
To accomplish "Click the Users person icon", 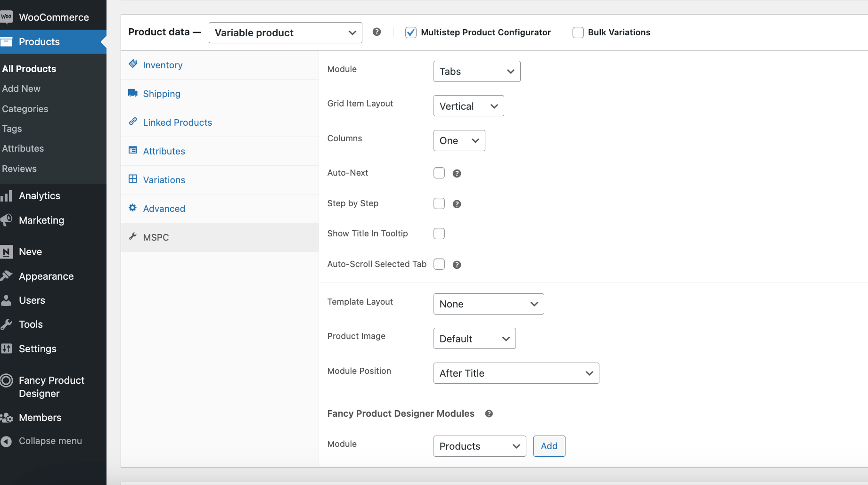I will [x=6, y=300].
